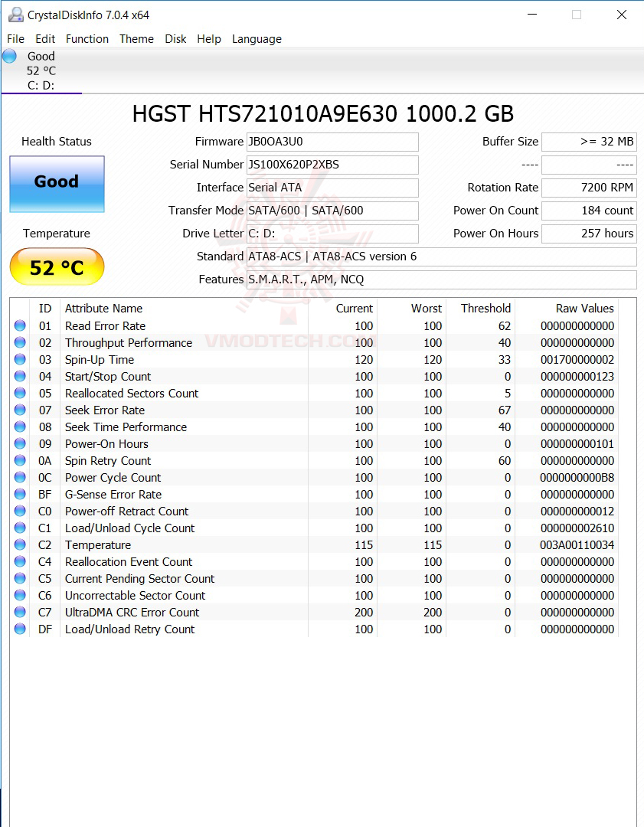
Task: Click the indicator next to Current Pending Sector Count
Action: pyautogui.click(x=19, y=578)
